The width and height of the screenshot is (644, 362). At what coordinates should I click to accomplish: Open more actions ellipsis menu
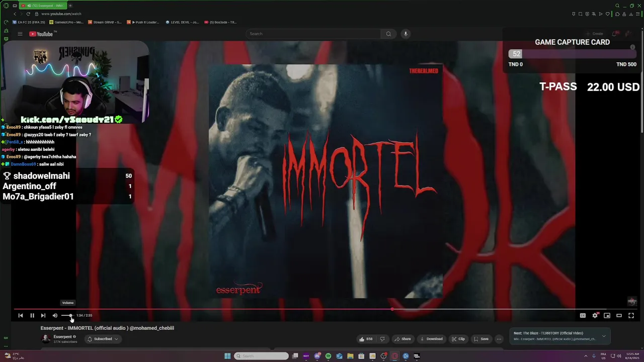click(x=499, y=339)
